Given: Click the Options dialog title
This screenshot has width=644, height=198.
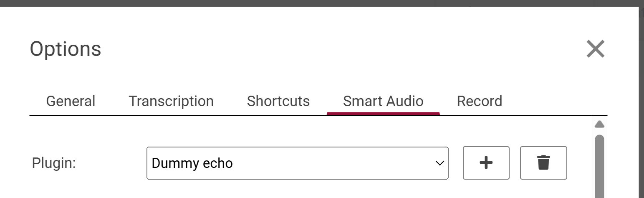Looking at the screenshot, I should coord(66,49).
